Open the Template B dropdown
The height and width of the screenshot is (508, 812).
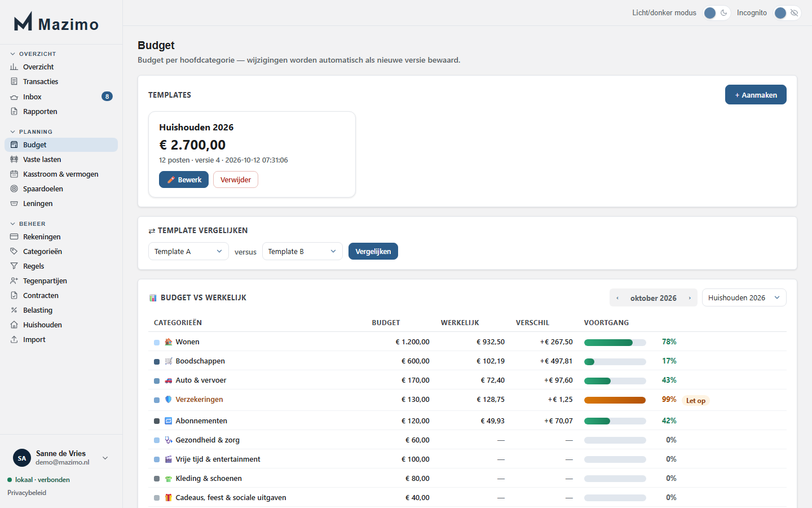(302, 251)
